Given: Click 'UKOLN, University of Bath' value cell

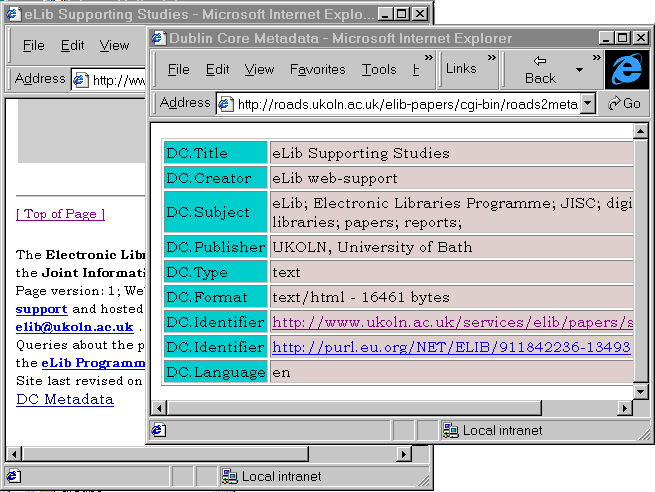Looking at the screenshot, I should point(452,246).
